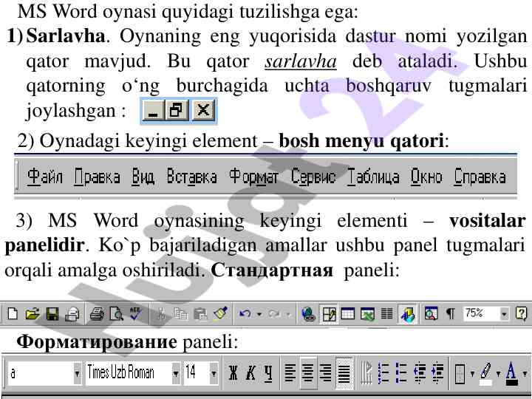Open the Формат menu
The width and height of the screenshot is (532, 399).
point(253,177)
